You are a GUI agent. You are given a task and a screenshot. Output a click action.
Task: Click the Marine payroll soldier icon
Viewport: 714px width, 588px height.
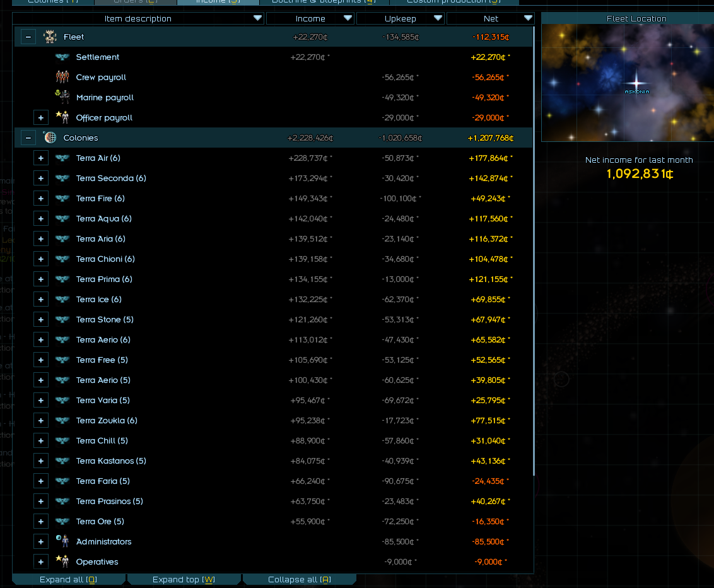[x=62, y=97]
